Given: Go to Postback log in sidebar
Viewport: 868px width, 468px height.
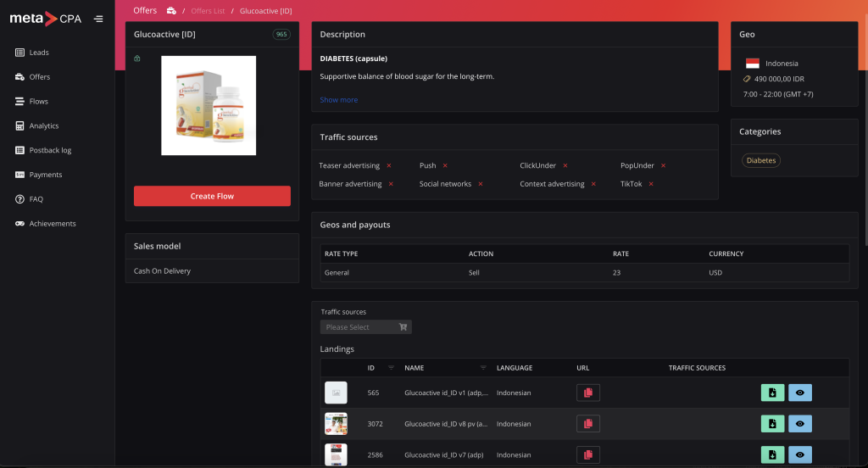Looking at the screenshot, I should 50,150.
